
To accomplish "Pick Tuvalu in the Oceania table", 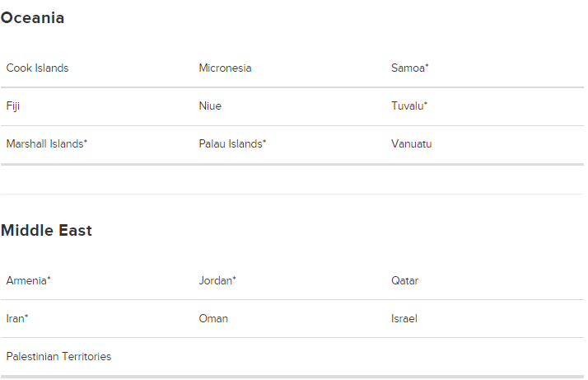I will click(407, 106).
